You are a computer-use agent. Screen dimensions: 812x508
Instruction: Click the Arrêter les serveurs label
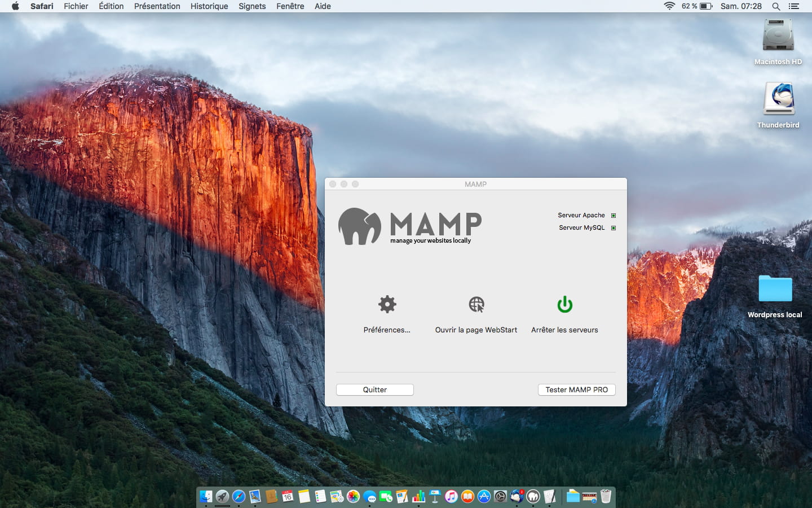tap(564, 330)
